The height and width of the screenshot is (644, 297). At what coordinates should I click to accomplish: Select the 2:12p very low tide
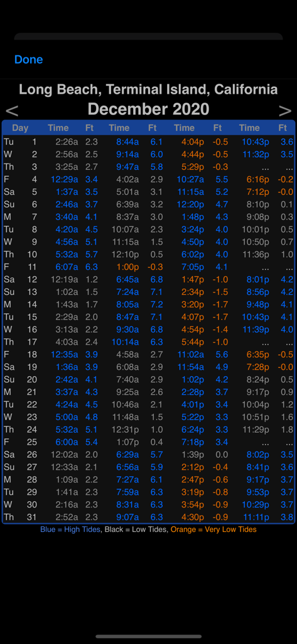pyautogui.click(x=193, y=467)
